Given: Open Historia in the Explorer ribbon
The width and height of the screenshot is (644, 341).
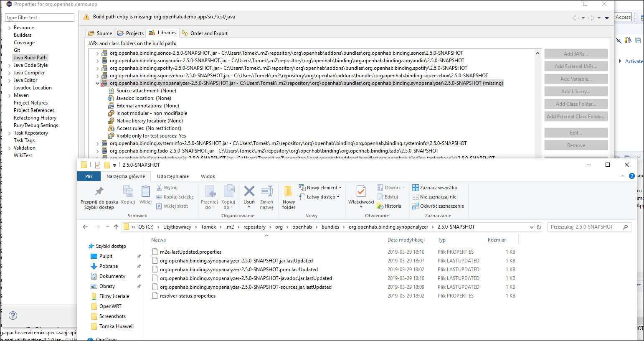Looking at the screenshot, I should coord(389,206).
